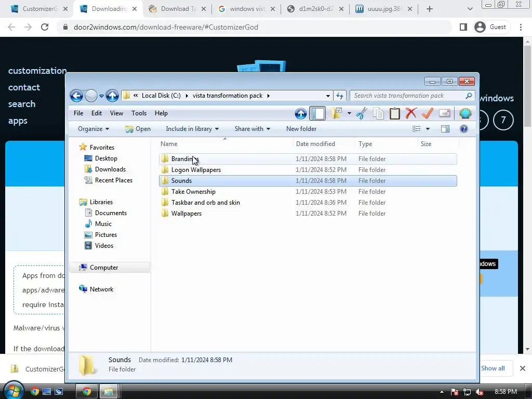Viewport: 532px width, 399px height.
Task: Open the File menu
Action: (x=78, y=113)
